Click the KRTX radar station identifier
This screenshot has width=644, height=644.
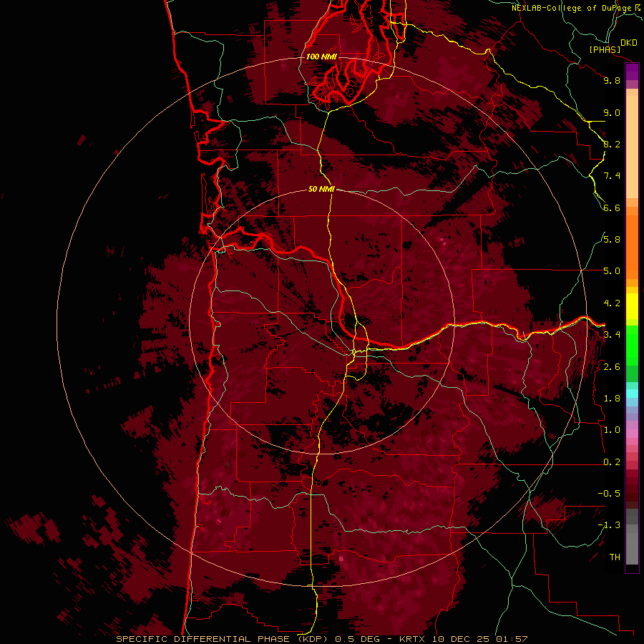(x=412, y=639)
